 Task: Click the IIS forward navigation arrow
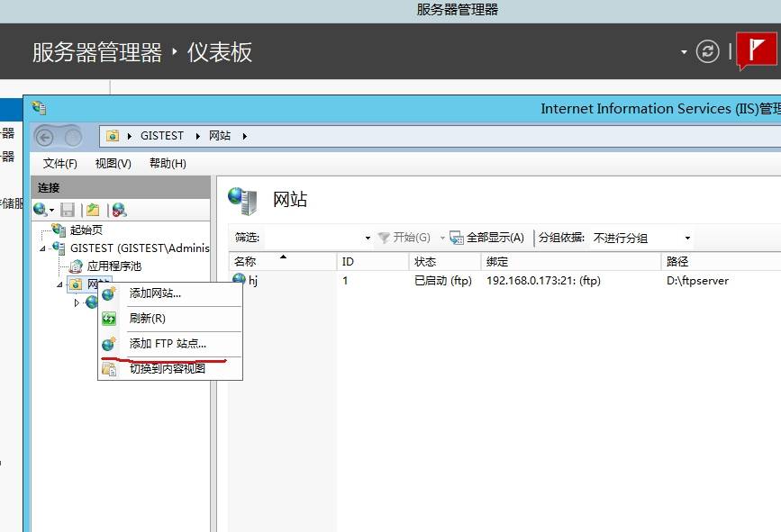click(x=73, y=137)
